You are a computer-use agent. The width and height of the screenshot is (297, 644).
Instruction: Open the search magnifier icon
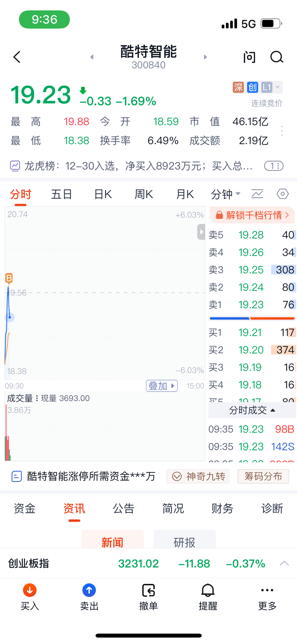[x=277, y=57]
